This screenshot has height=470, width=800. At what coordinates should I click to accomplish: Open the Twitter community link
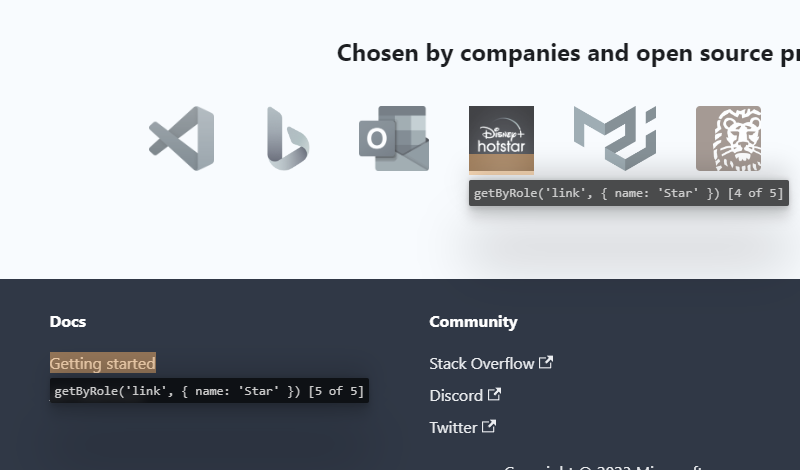click(462, 427)
